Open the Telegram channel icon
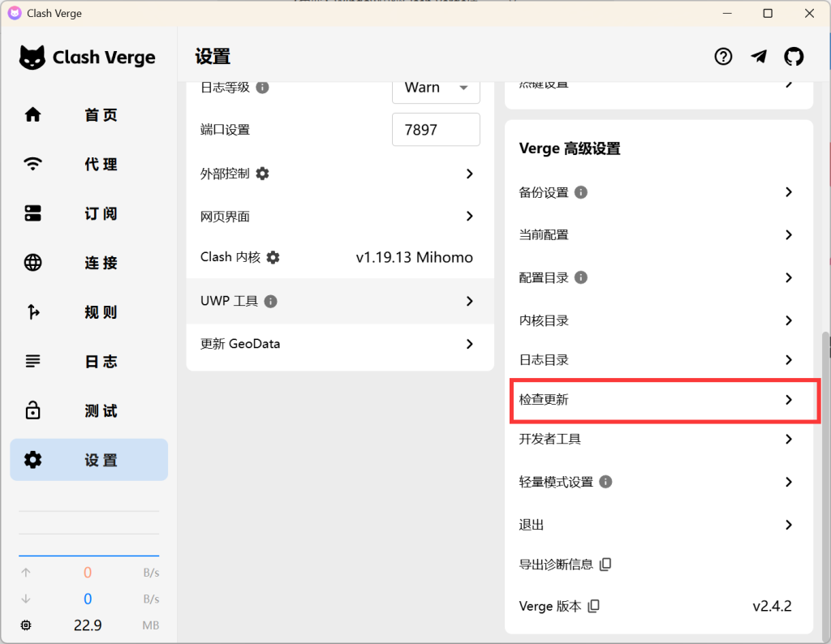Screen dimensions: 831x644 [759, 56]
